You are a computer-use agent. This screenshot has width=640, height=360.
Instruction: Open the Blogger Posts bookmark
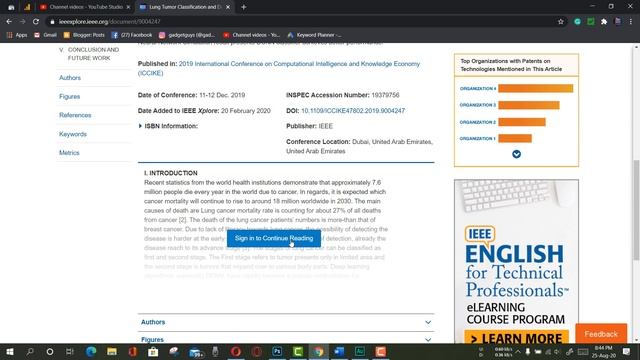[x=84, y=35]
